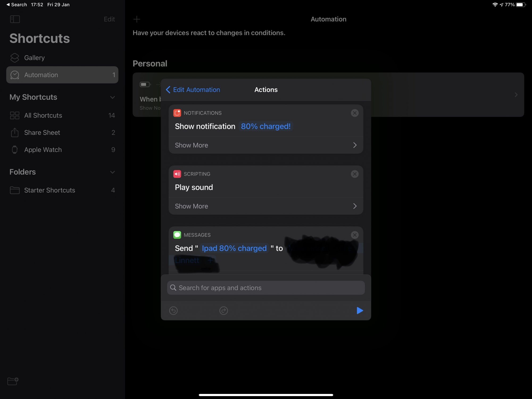Select All Shortcuts in the sidebar

[43, 115]
